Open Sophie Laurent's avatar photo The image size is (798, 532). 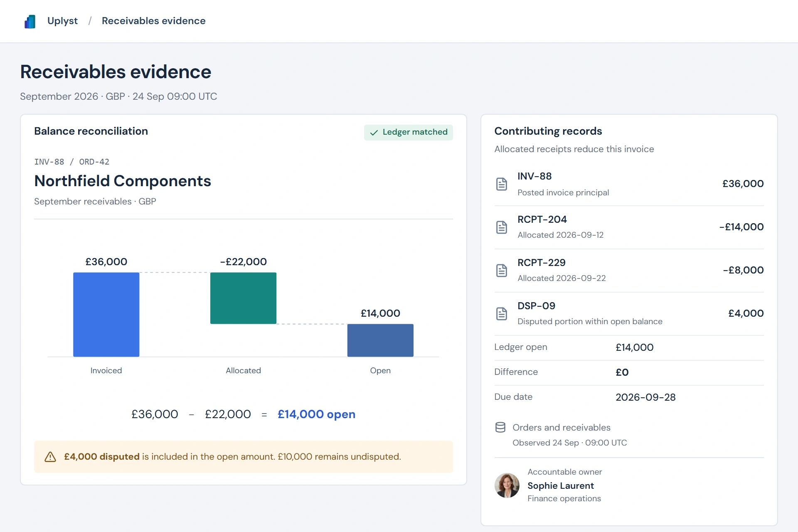(x=507, y=485)
